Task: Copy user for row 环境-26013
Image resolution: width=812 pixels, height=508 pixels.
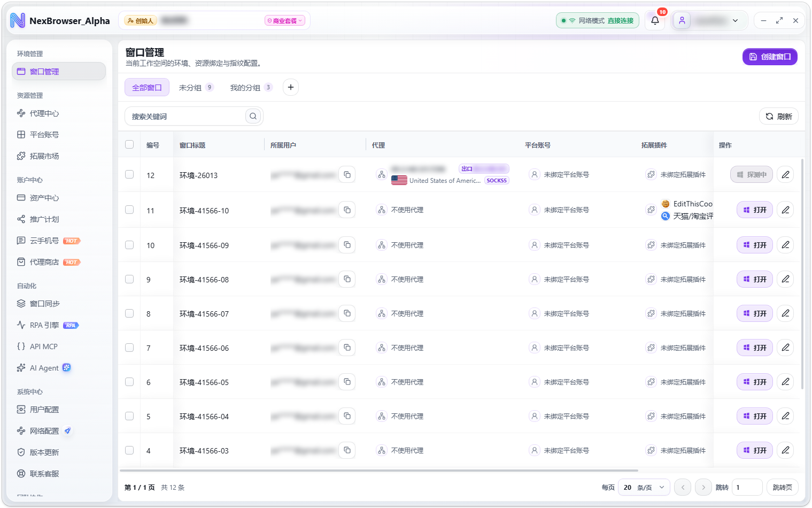Action: [x=347, y=175]
